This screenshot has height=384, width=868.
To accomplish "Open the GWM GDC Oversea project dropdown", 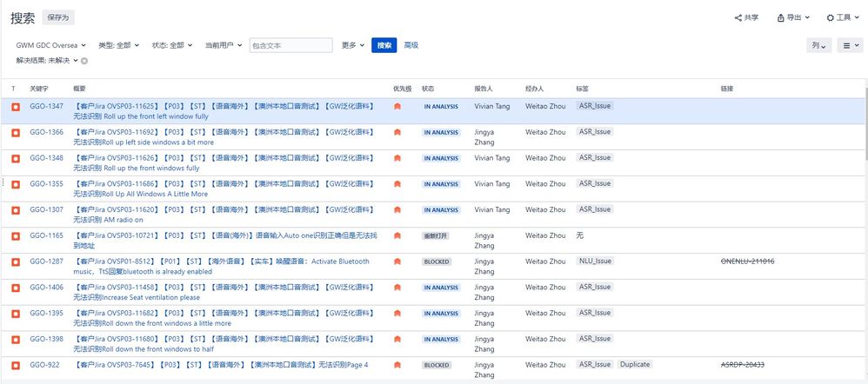I will (x=51, y=45).
